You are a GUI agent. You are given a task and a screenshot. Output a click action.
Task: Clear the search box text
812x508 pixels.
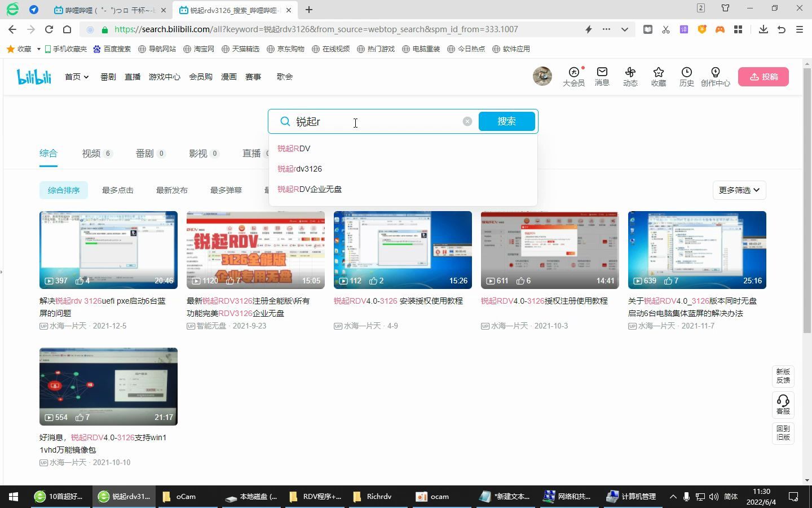click(x=467, y=121)
